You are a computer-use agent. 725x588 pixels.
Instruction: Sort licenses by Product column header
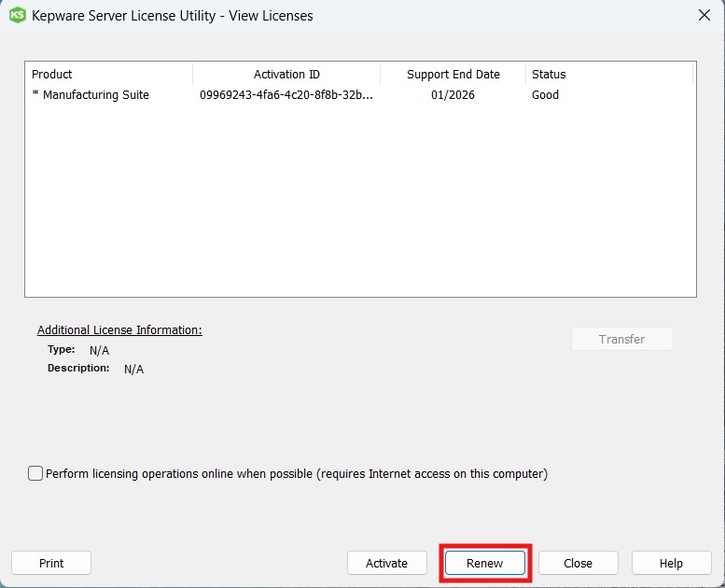point(108,74)
